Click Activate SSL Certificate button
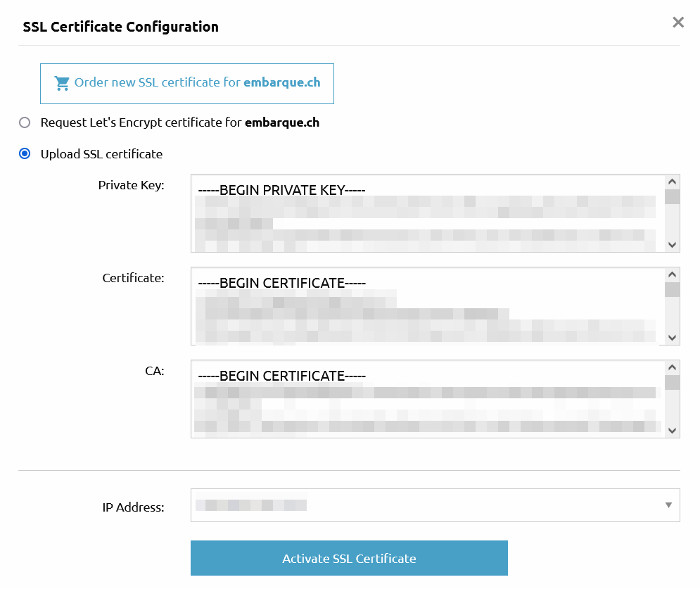 pyautogui.click(x=349, y=558)
